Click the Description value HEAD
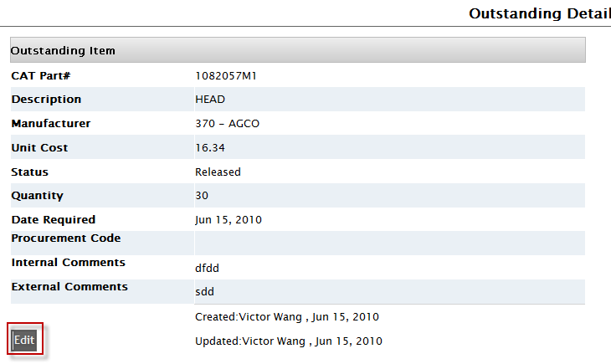Viewport: 611px width, 364px height. pos(210,100)
